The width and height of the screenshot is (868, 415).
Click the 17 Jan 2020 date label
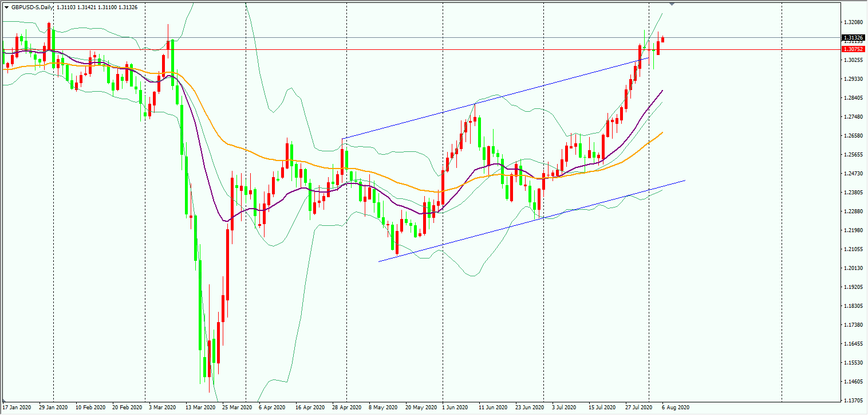(x=17, y=408)
